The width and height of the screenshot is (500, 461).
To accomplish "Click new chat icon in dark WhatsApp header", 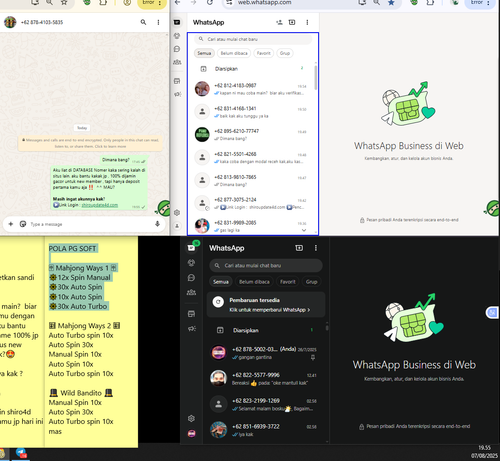I will coord(299,248).
